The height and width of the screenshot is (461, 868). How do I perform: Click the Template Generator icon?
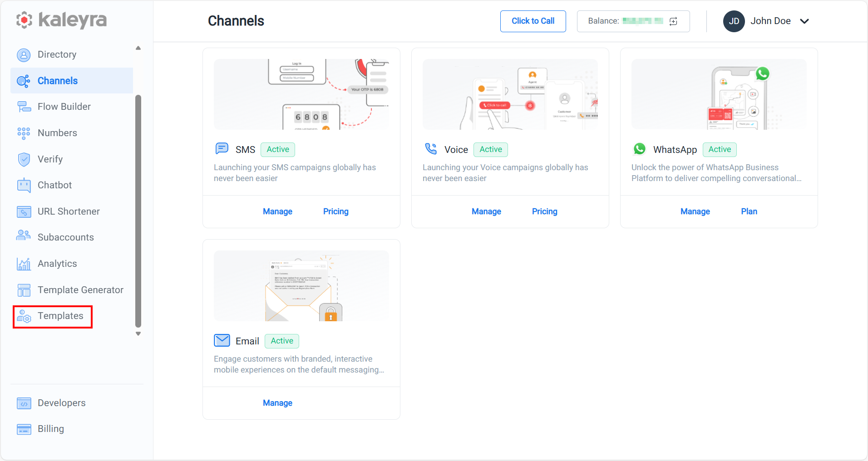pyautogui.click(x=24, y=290)
